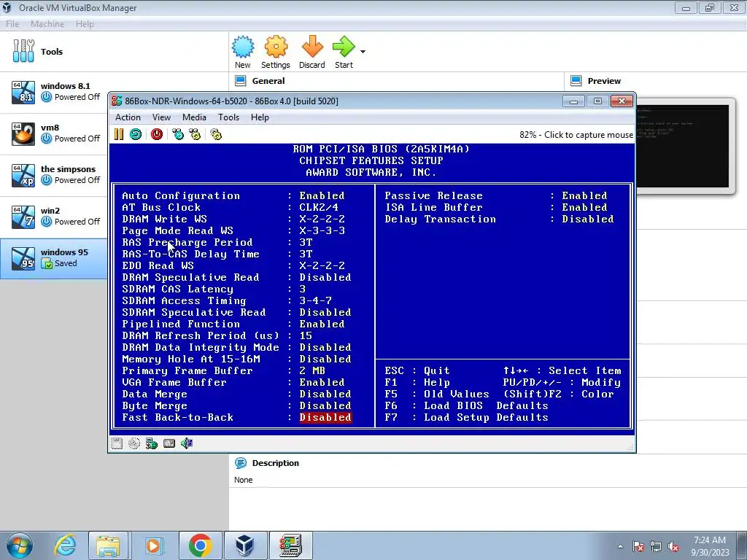Click the Load Setup Defaults text
The height and width of the screenshot is (560, 747).
tap(486, 418)
